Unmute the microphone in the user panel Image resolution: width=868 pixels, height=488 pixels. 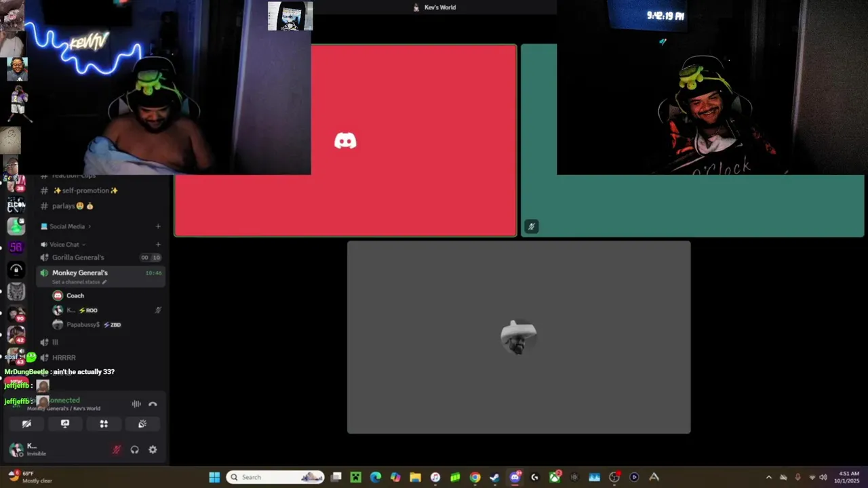tap(117, 449)
